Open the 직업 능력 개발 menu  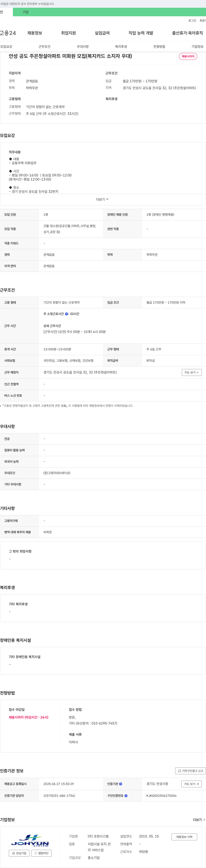point(141,33)
